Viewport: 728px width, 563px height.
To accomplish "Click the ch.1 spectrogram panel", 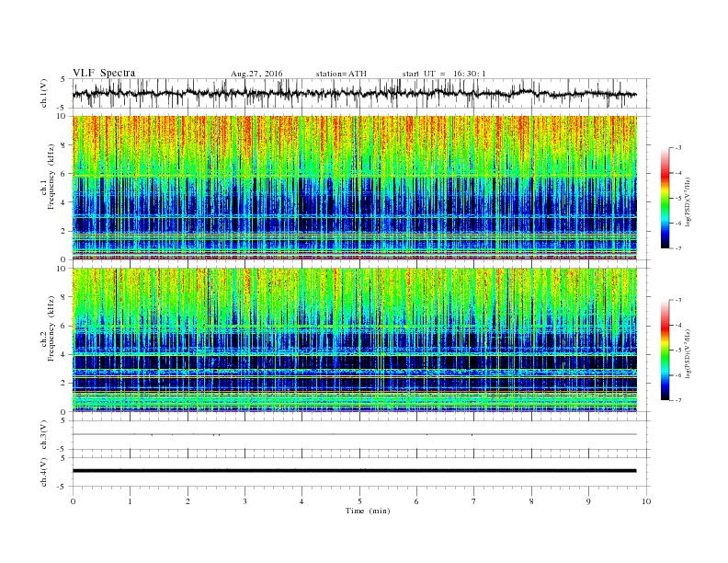I will coord(354,188).
